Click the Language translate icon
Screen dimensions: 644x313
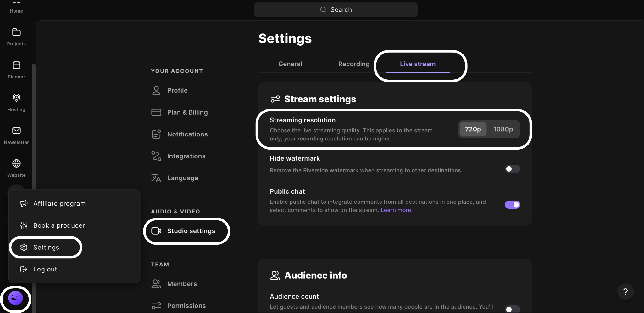(156, 178)
